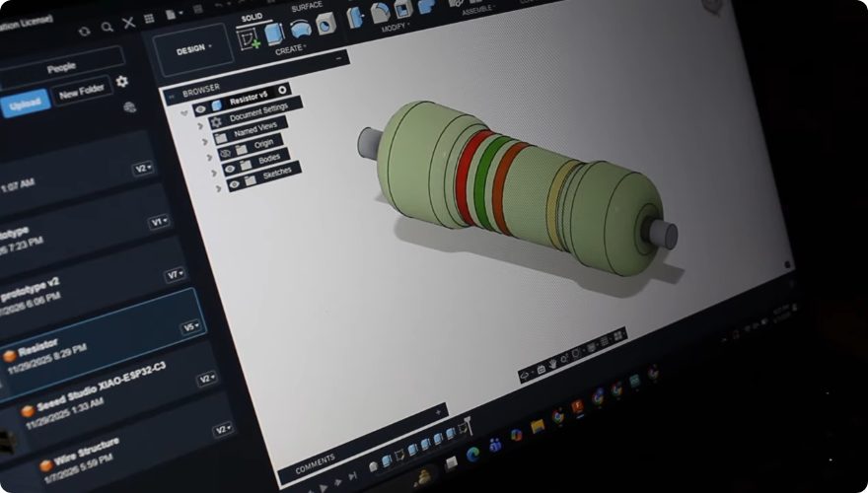The height and width of the screenshot is (493, 868).
Task: Select the Shell tool
Action: [403, 10]
